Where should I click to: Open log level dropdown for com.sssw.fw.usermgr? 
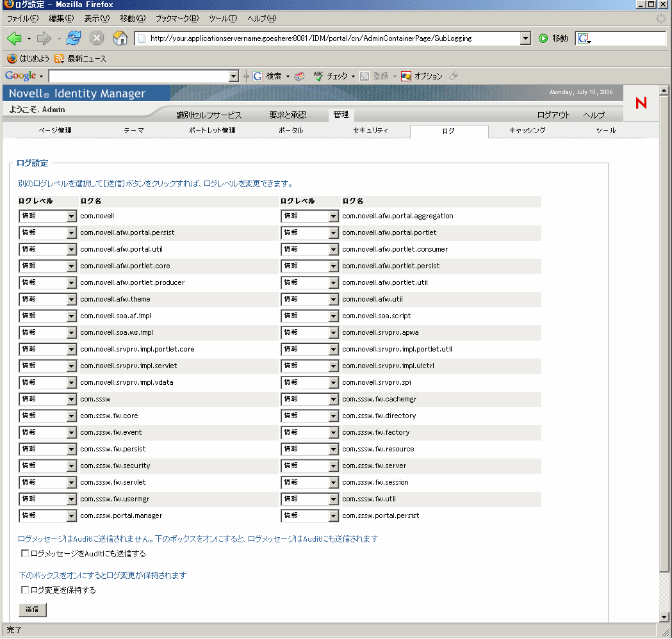47,499
